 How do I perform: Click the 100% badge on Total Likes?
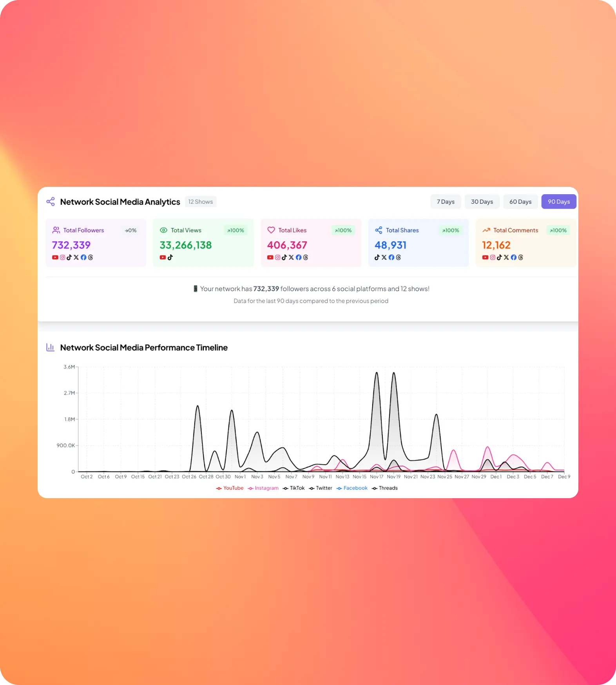(343, 230)
